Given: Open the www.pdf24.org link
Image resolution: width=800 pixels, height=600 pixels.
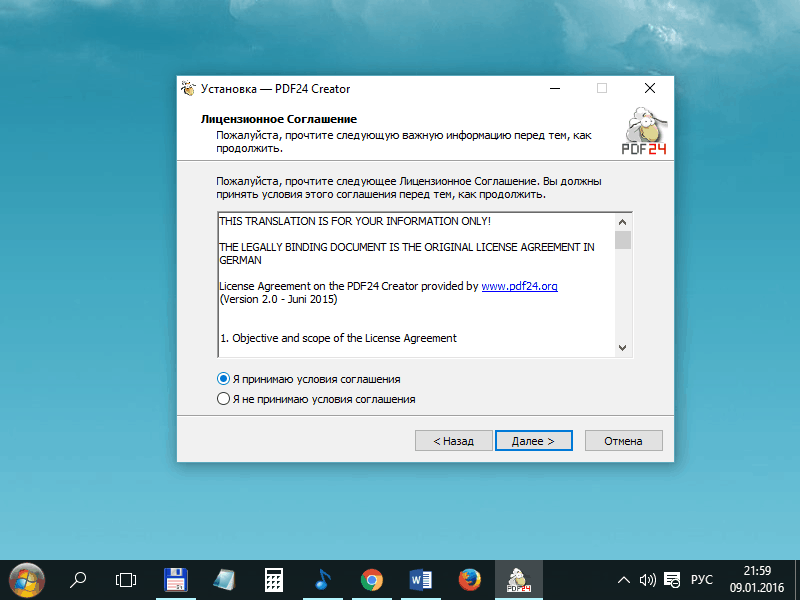Looking at the screenshot, I should pyautogui.click(x=519, y=286).
